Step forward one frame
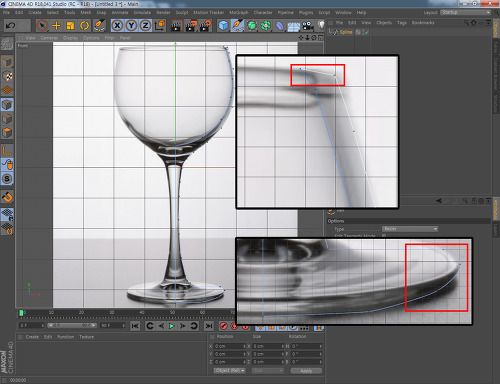 pos(183,326)
